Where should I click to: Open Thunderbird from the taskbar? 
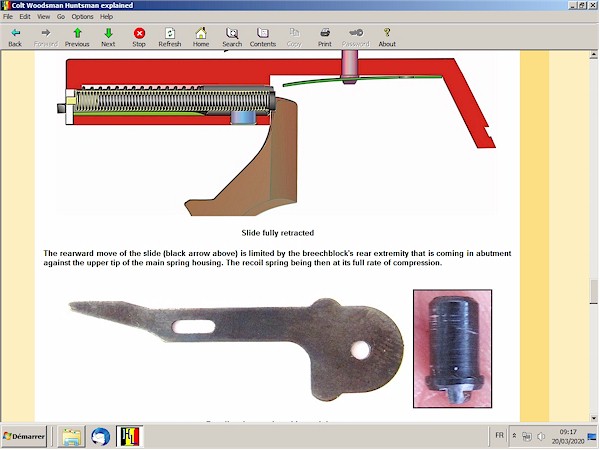[x=101, y=436]
